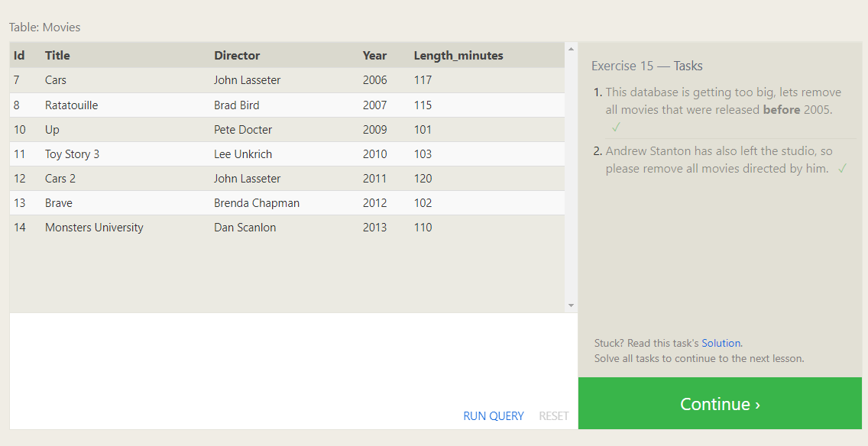Reset the query editor
The width and height of the screenshot is (868, 446).
point(553,416)
